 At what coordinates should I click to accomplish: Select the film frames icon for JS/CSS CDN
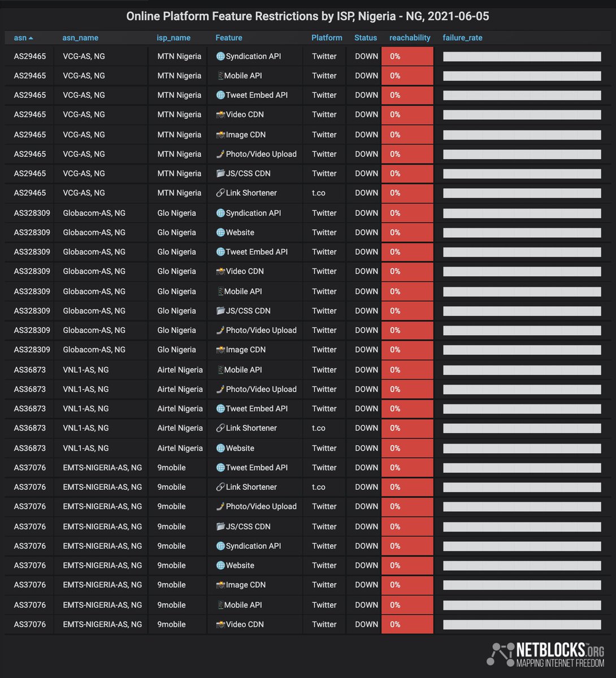pyautogui.click(x=220, y=173)
